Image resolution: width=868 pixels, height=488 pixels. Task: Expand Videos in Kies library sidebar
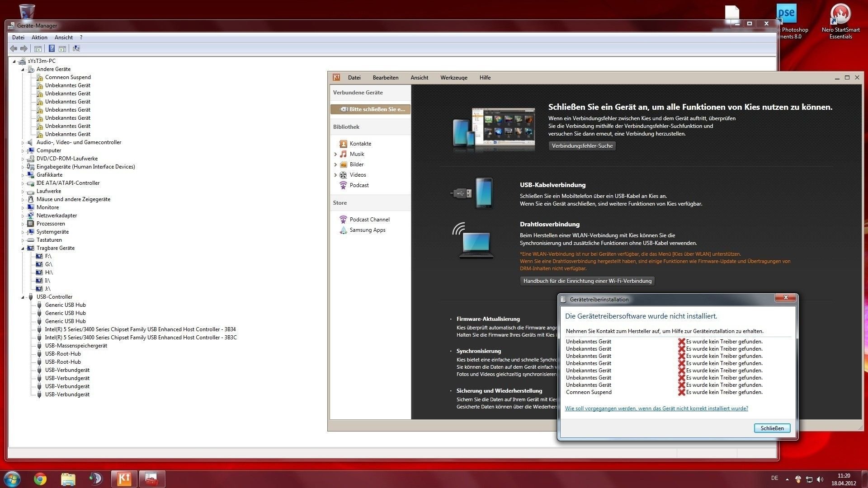[335, 175]
